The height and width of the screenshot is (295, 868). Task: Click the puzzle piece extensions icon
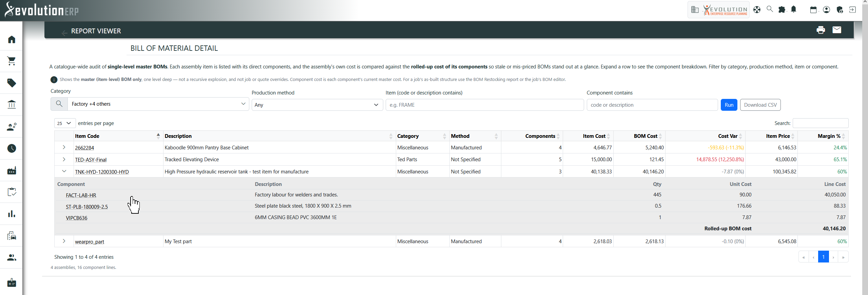[x=782, y=9]
